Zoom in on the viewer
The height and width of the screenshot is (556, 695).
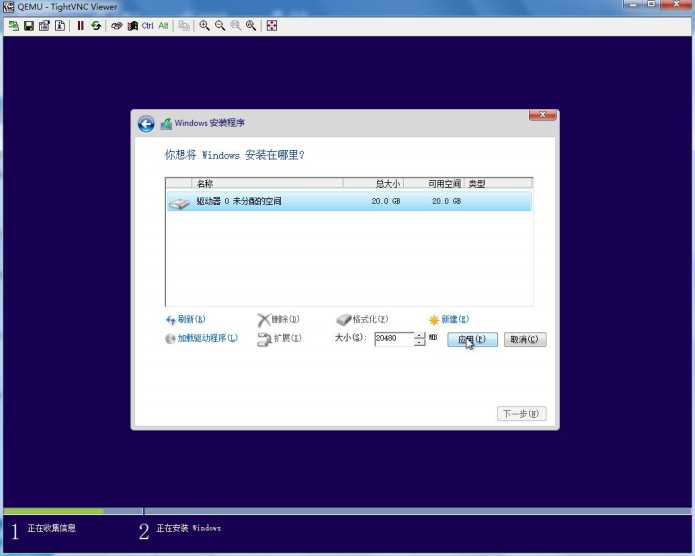tap(204, 26)
